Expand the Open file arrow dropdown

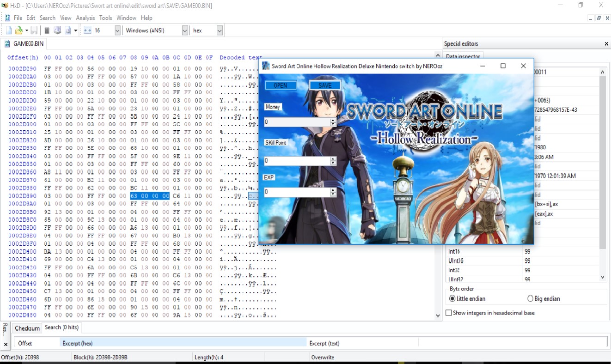pos(26,30)
